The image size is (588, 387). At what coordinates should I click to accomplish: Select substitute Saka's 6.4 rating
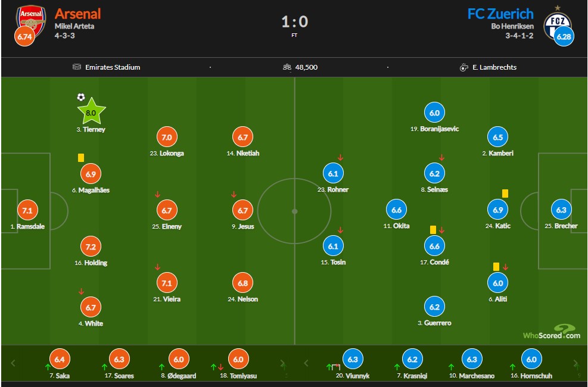coord(60,359)
